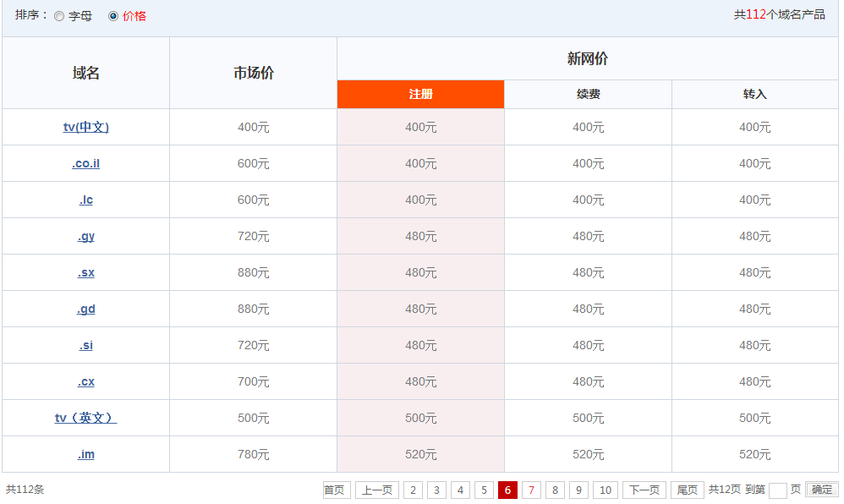Viewport: 844px width, 504px height.
Task: Switch to the 注册 price tab
Action: 420,94
